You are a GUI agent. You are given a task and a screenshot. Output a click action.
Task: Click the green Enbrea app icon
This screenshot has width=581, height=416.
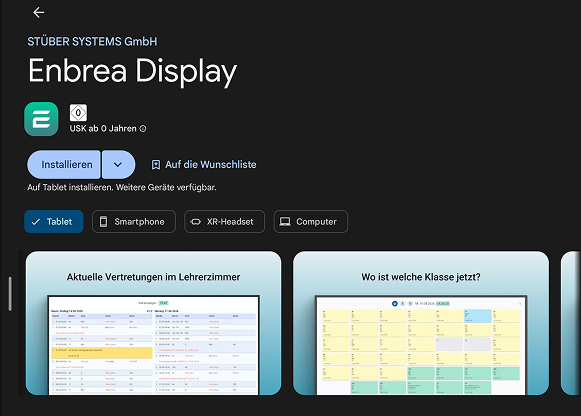[41, 119]
